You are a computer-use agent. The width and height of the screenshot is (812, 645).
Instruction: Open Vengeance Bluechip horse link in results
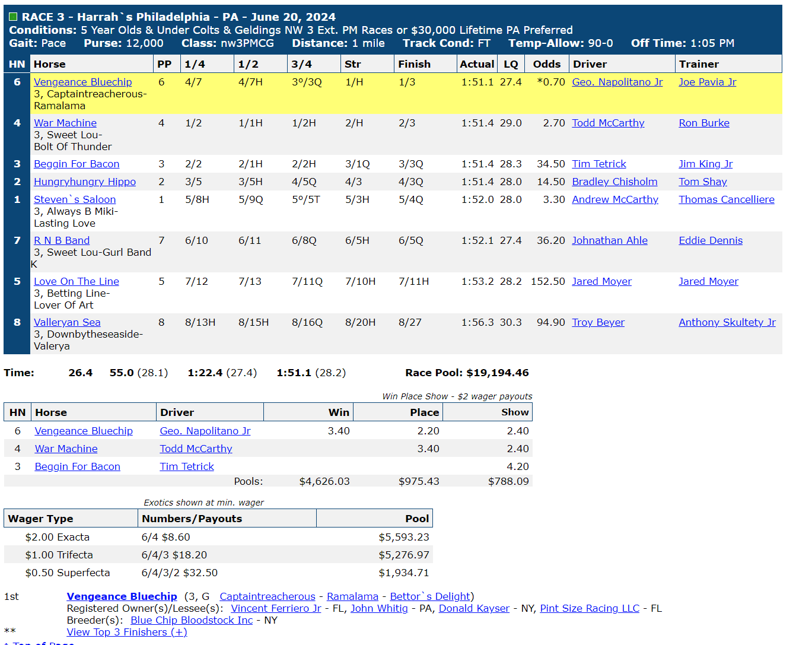[x=82, y=82]
